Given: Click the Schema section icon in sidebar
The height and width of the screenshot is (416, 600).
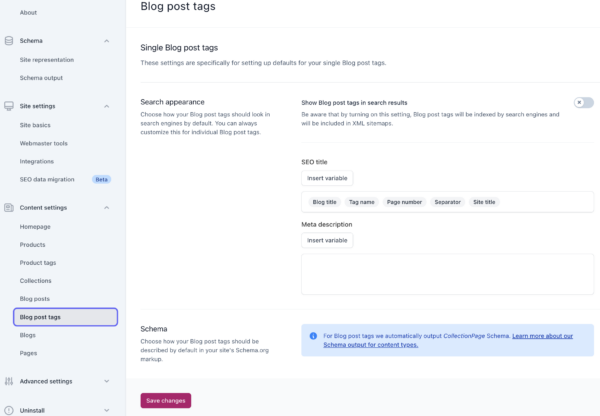Looking at the screenshot, I should (x=9, y=41).
